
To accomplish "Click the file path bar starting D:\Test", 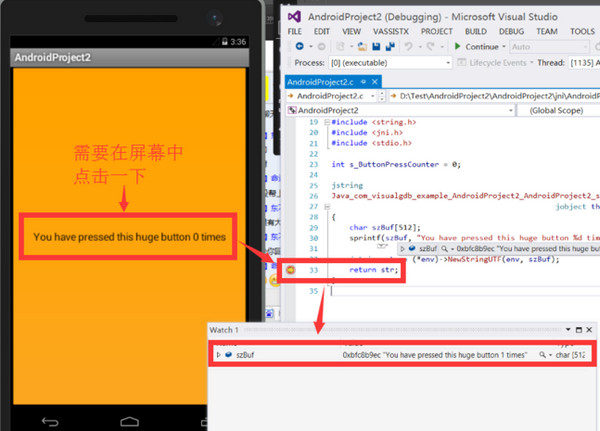I will [495, 96].
